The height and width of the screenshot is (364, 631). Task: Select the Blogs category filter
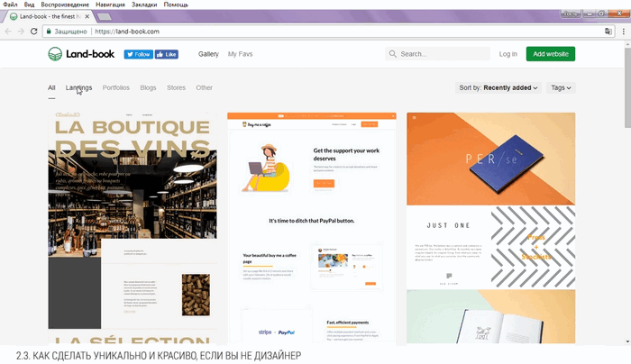[148, 87]
